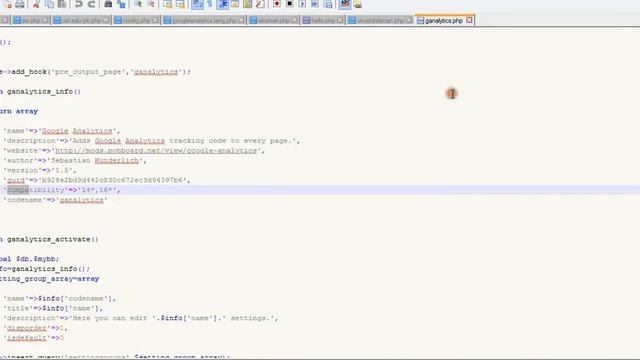Click the '=ganalytics_info();' assignment line
The image size is (640, 360).
pyautogui.click(x=45, y=269)
